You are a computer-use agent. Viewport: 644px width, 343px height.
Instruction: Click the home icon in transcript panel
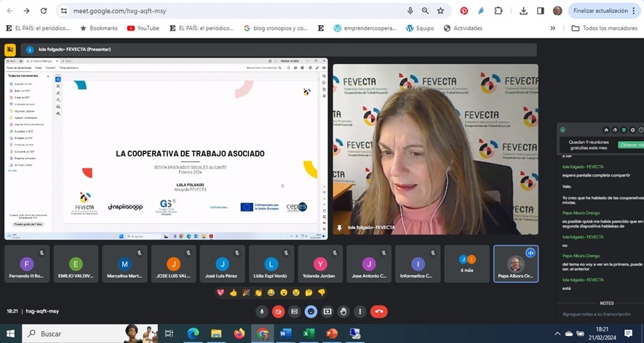(606, 130)
